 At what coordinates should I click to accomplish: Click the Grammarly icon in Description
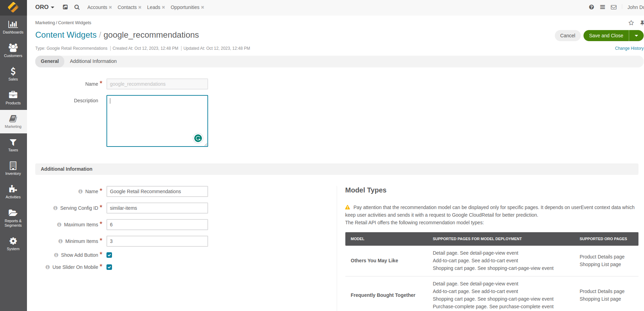coord(198,138)
